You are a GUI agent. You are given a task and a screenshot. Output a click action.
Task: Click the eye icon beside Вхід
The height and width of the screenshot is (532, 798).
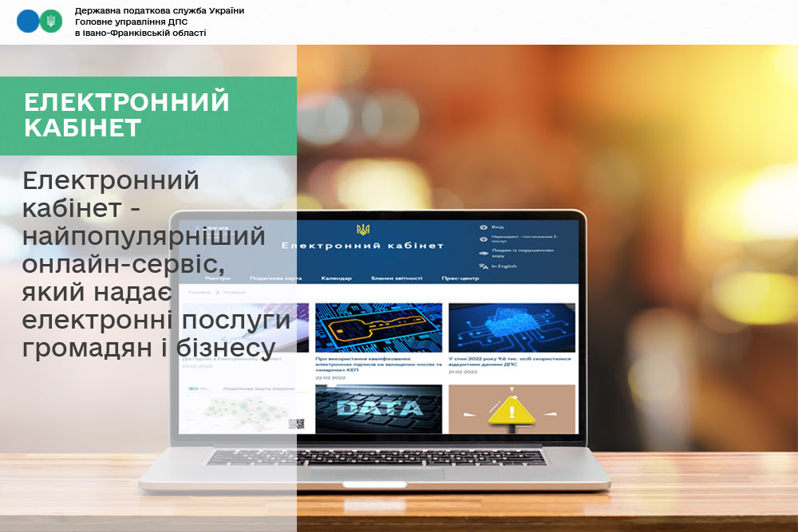tap(483, 227)
